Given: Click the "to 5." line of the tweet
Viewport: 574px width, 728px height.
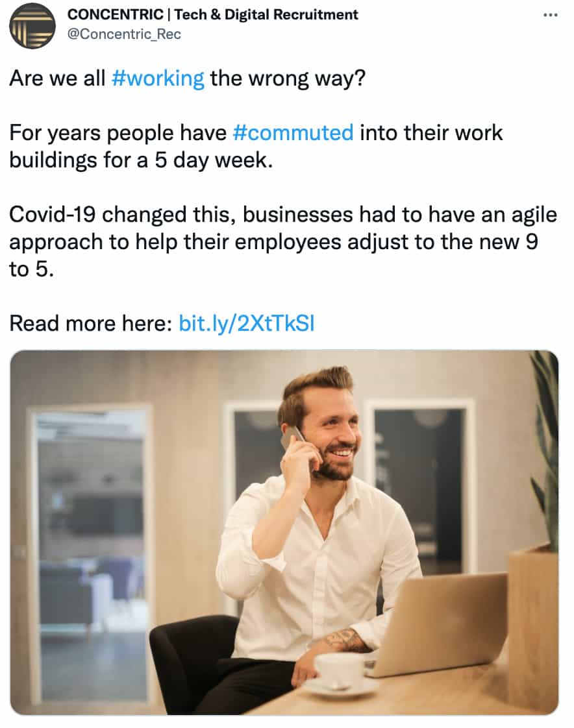Looking at the screenshot, I should click(x=30, y=269).
